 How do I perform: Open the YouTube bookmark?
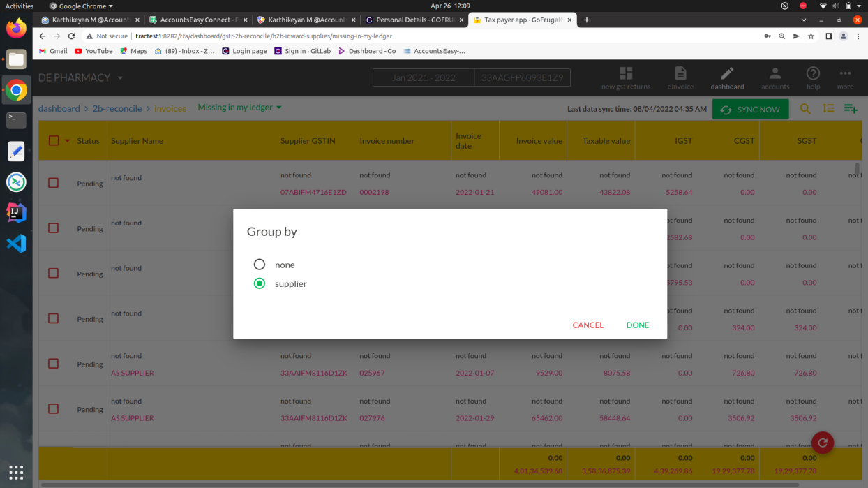[x=93, y=51]
